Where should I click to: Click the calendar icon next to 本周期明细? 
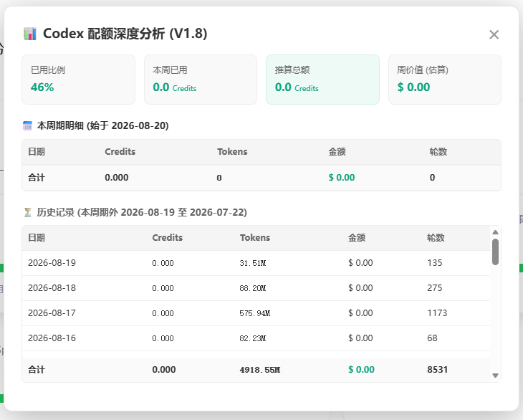(27, 125)
